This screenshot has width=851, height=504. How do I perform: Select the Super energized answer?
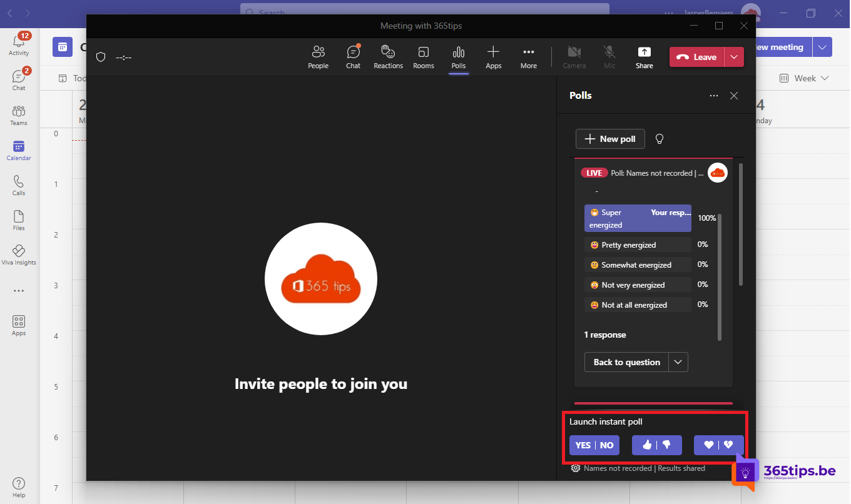coord(638,218)
